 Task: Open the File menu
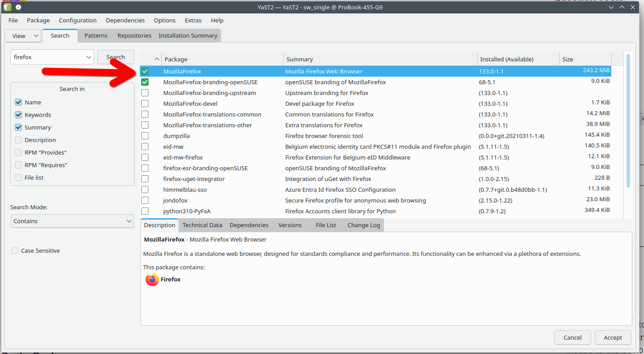13,20
